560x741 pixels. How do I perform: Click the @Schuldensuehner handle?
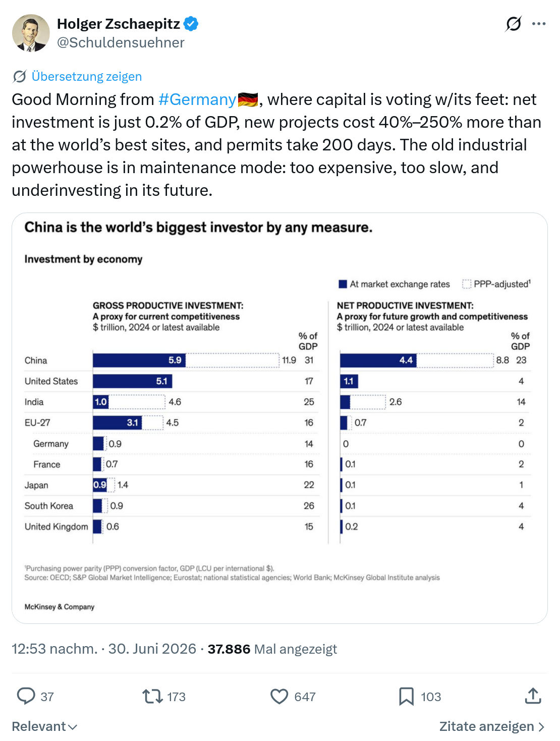121,42
